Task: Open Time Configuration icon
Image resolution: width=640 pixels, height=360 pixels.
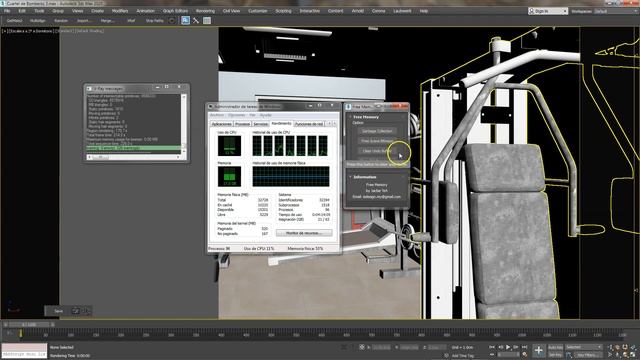Action: 524,355
